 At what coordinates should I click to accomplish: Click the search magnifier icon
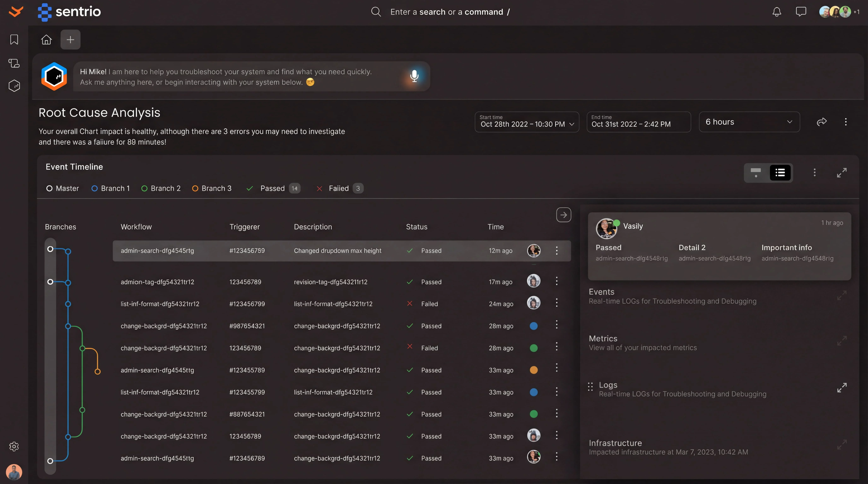point(376,12)
